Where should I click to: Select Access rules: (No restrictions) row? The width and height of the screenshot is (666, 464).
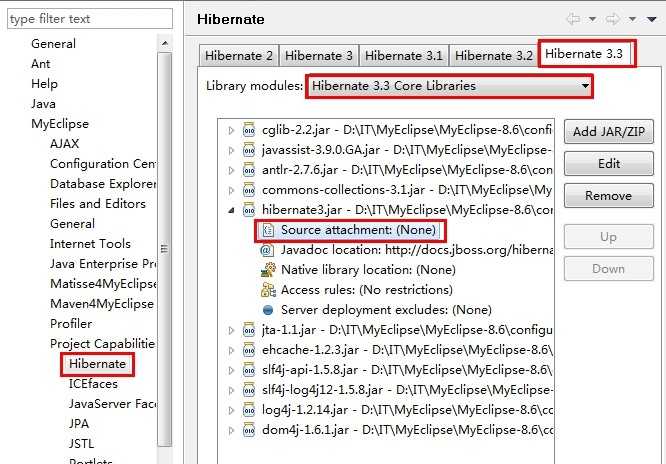[x=357, y=290]
